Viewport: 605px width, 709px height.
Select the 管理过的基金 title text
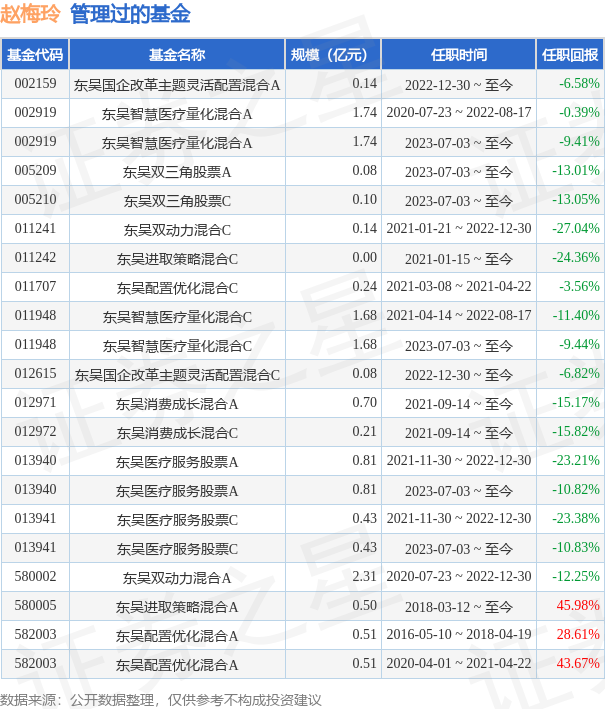tap(130, 13)
